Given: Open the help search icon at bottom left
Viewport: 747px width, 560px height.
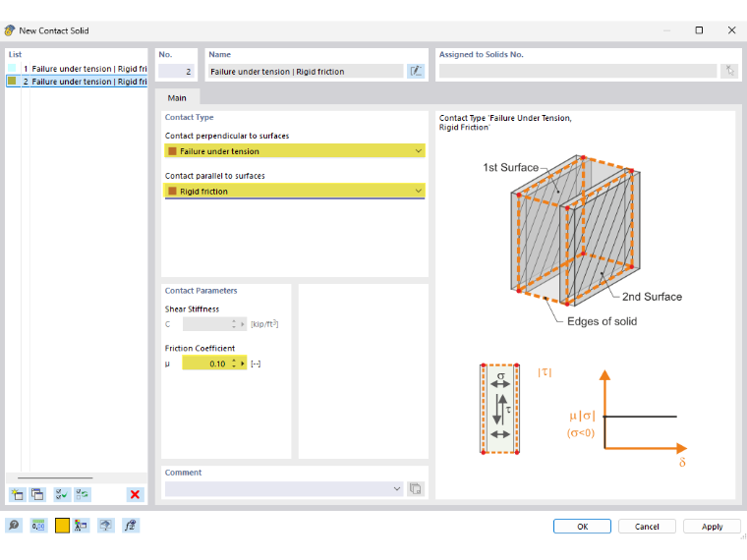Looking at the screenshot, I should (14, 526).
